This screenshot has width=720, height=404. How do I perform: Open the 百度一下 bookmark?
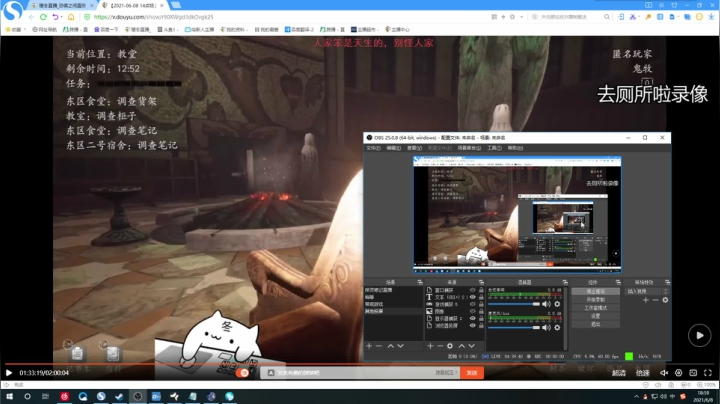pyautogui.click(x=106, y=29)
